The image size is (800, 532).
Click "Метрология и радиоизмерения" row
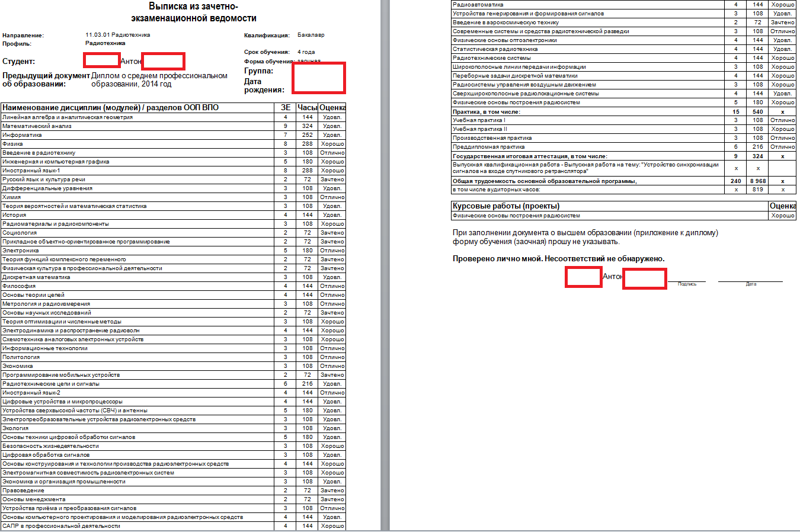click(x=173, y=304)
